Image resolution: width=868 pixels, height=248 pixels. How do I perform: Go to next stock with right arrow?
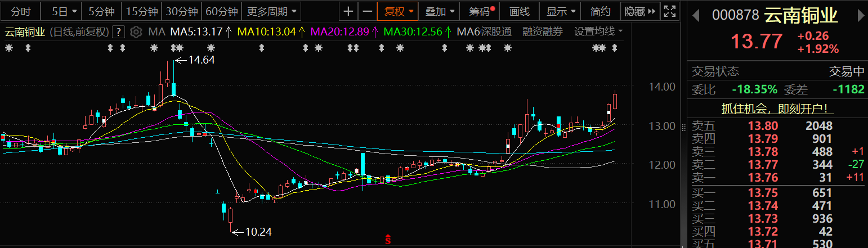(859, 15)
